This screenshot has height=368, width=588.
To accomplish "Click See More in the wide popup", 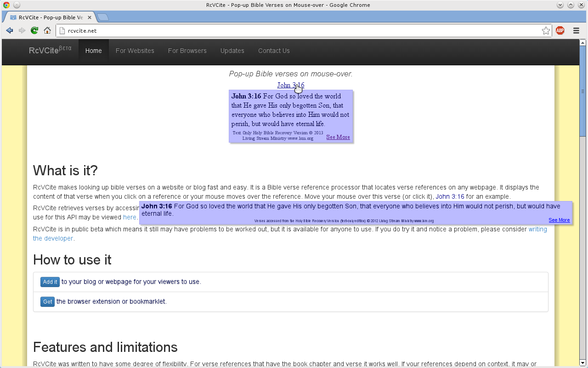I will 559,220.
